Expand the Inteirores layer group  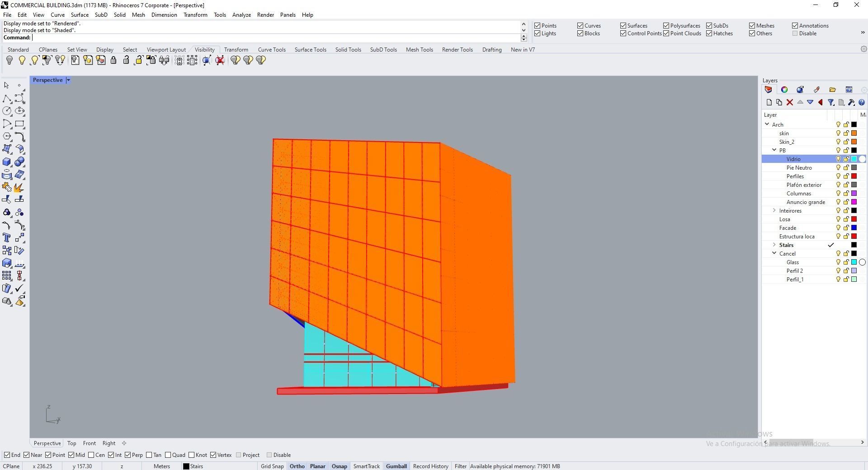[x=774, y=210]
